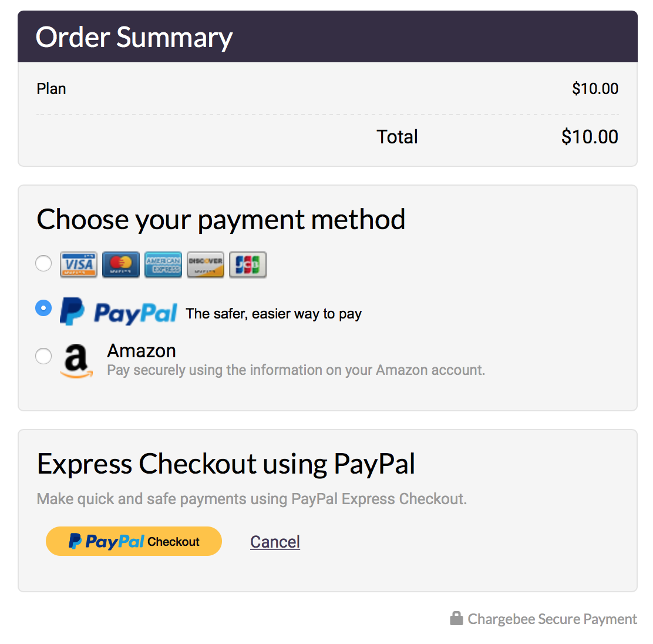Choose the Amazon payment radio button
This screenshot has width=653, height=644.
coord(43,355)
